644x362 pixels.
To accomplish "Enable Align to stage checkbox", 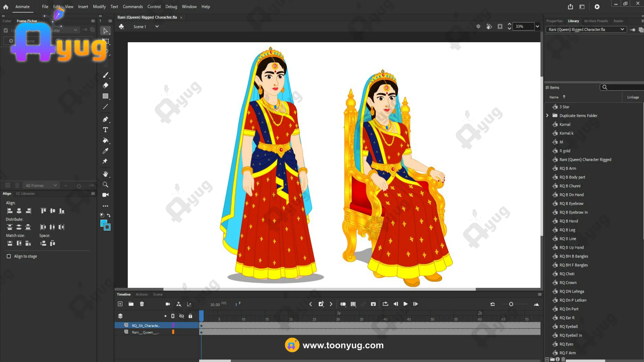I will tap(9, 256).
